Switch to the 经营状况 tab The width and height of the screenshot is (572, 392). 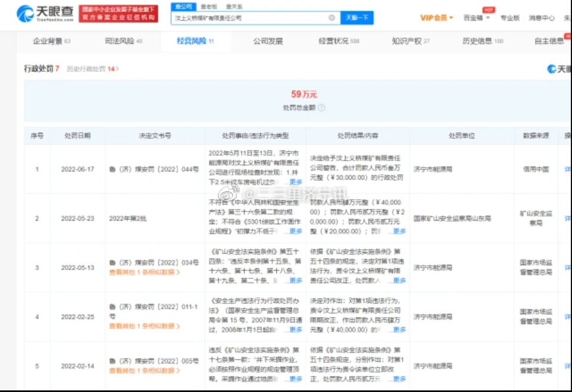339,41
